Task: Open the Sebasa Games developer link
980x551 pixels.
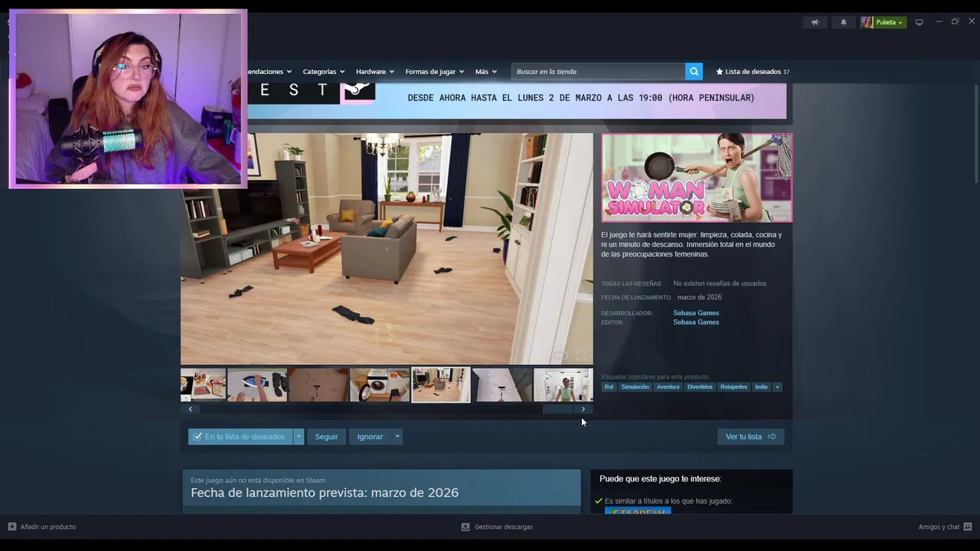Action: pos(696,313)
